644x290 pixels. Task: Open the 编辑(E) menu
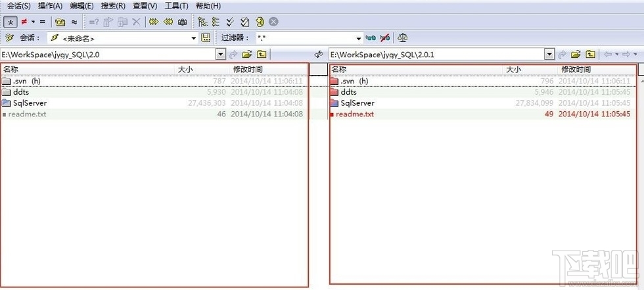(81, 6)
